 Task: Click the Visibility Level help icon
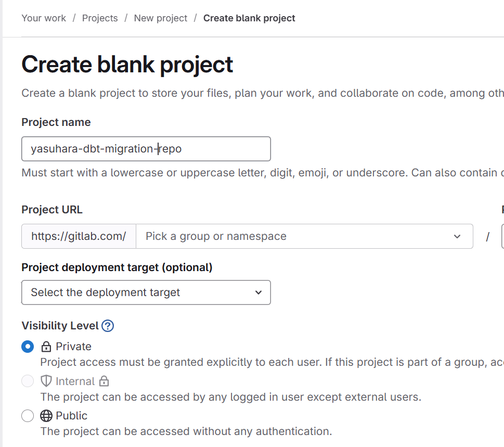(x=108, y=326)
